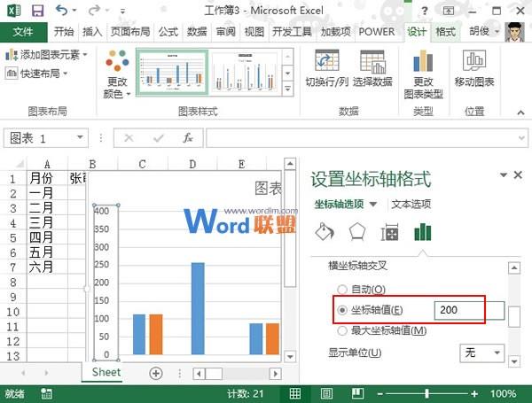Click 100% zoom level
Viewport: 532px width, 403px height.
pyautogui.click(x=503, y=394)
